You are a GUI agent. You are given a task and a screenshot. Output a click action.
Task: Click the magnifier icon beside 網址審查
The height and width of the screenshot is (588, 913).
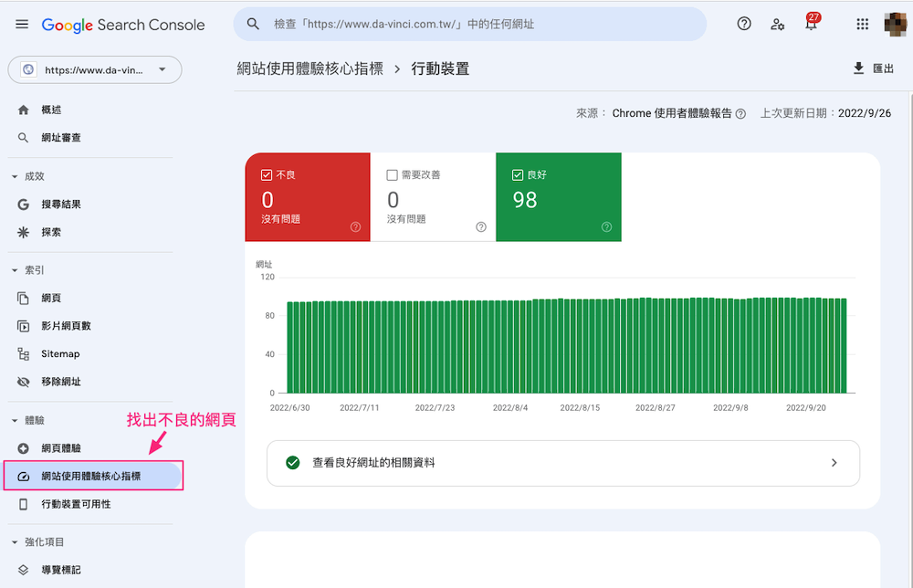[x=24, y=138]
